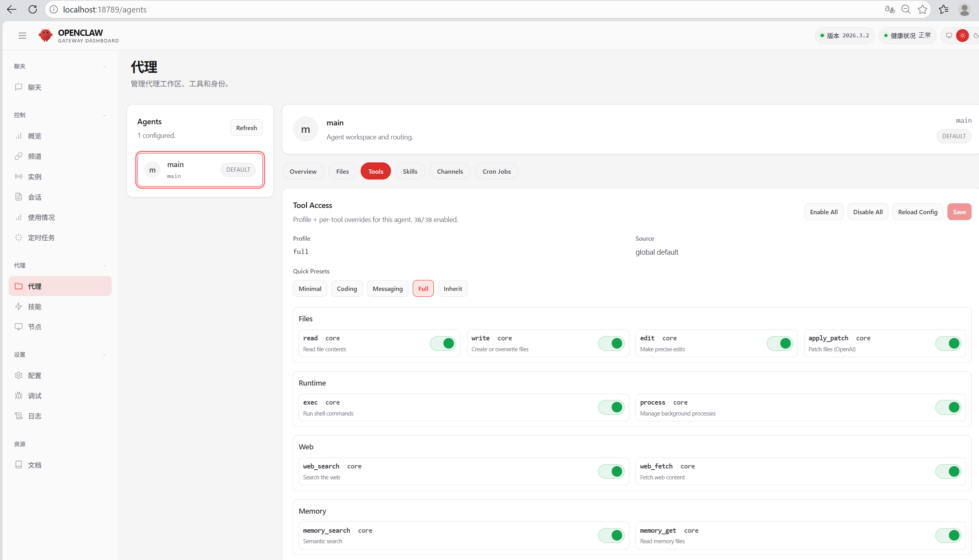The width and height of the screenshot is (979, 560).
Task: Click the hamburger menu icon
Action: click(22, 35)
